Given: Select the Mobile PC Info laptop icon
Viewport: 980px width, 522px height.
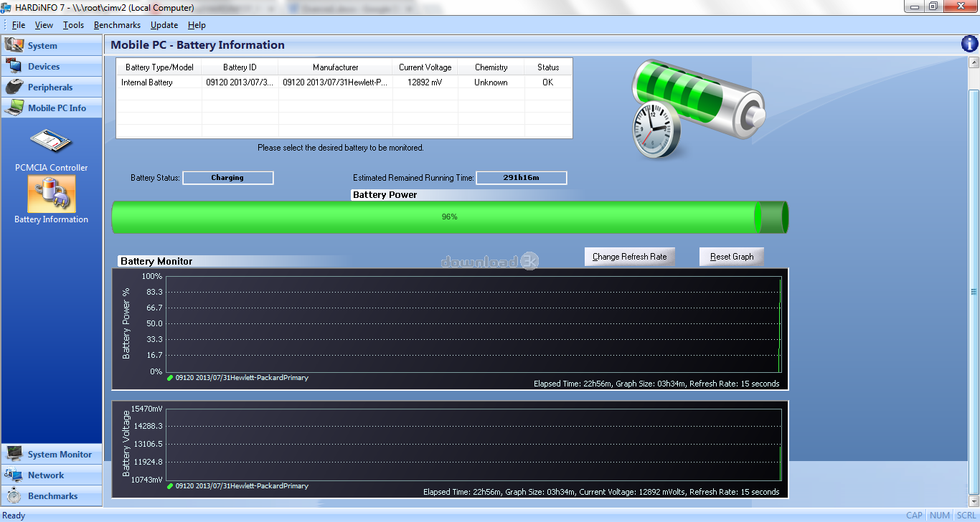Looking at the screenshot, I should click(x=14, y=108).
